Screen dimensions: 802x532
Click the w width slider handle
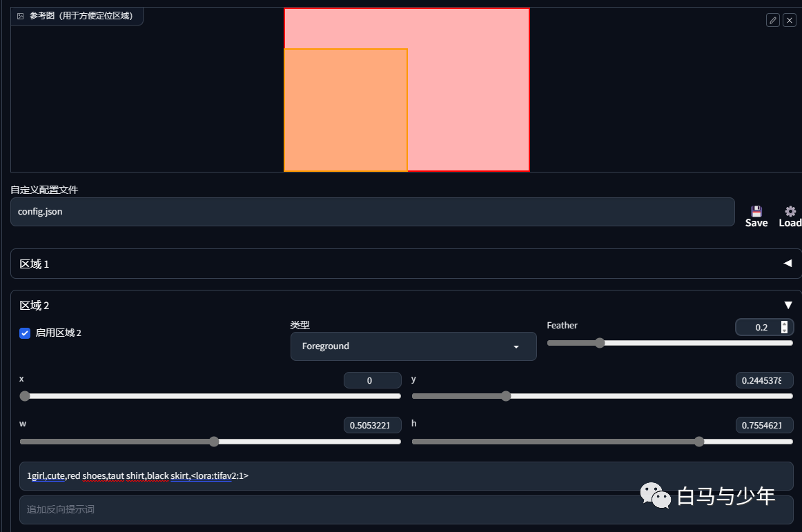[215, 442]
